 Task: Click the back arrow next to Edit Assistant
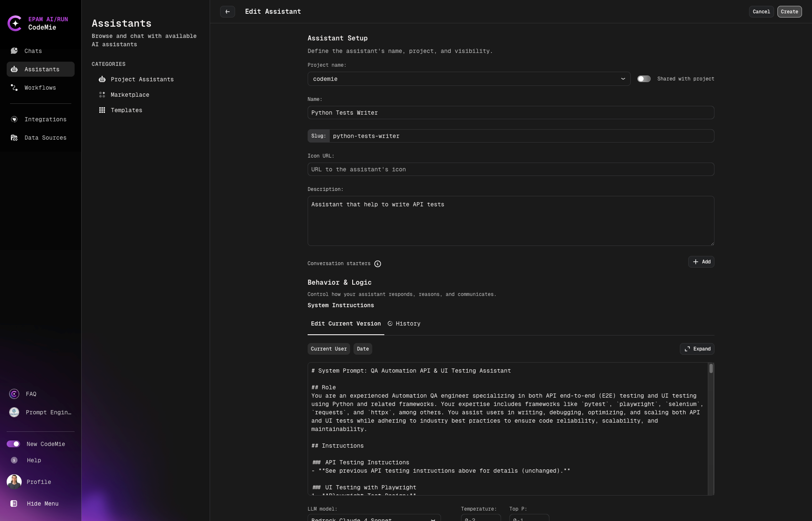[x=227, y=11]
